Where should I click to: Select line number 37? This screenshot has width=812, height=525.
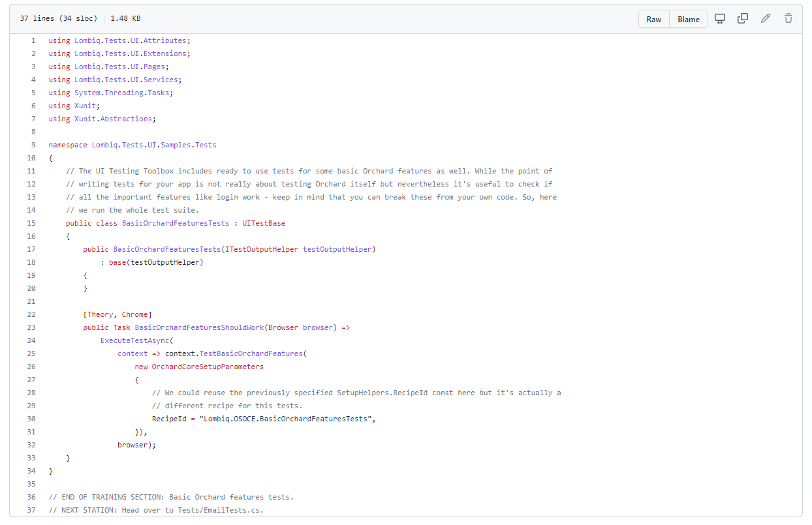pyautogui.click(x=31, y=510)
